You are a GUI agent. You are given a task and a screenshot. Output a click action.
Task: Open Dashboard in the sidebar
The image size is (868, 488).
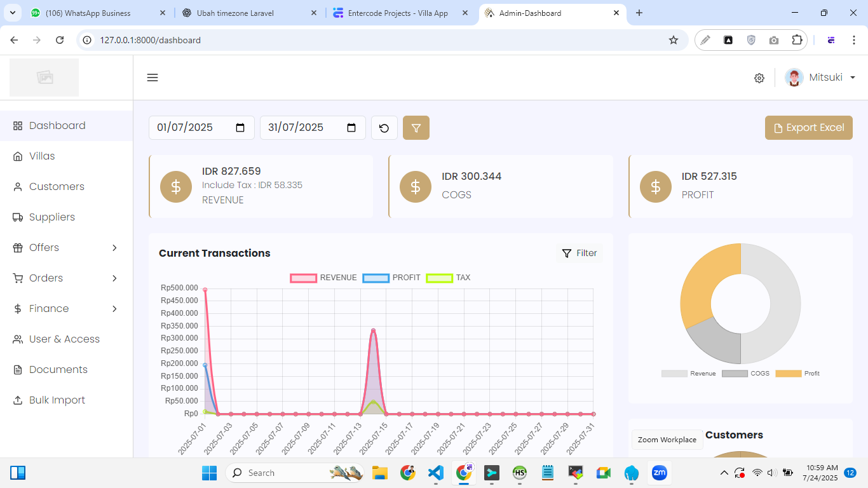point(66,126)
